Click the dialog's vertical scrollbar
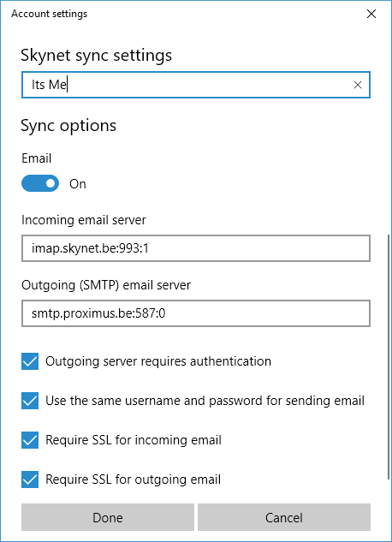The image size is (392, 542). coord(388,357)
